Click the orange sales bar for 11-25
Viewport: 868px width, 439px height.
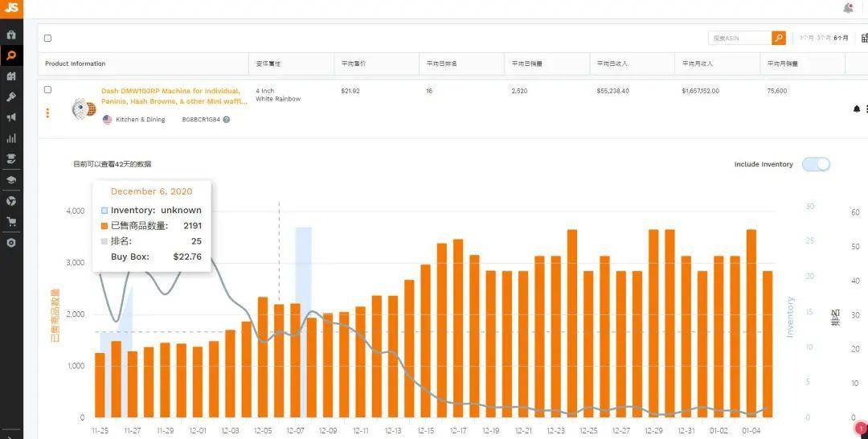[x=100, y=385]
